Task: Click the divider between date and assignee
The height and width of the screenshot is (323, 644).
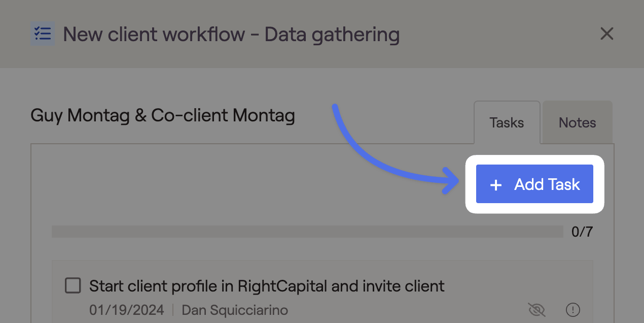Action: (x=173, y=310)
